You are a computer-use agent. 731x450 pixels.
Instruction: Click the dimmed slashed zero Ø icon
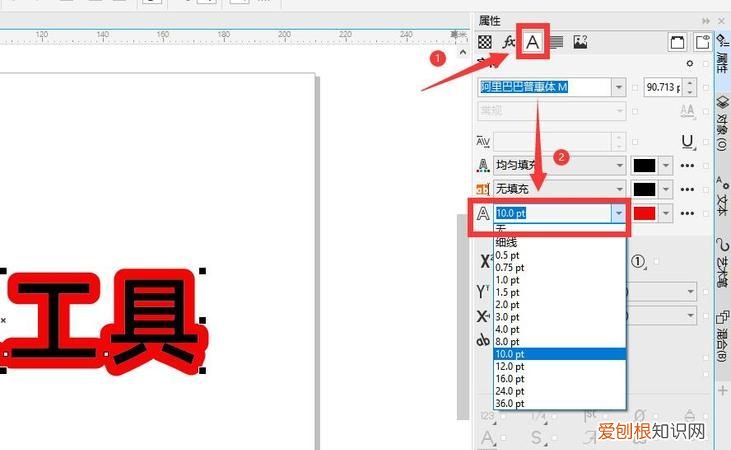pos(640,415)
